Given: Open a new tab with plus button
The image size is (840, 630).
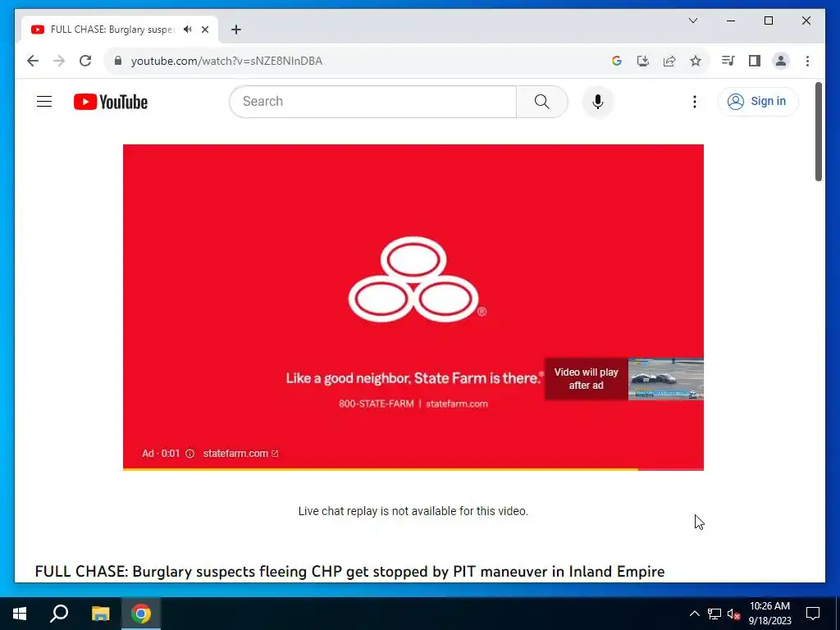Looking at the screenshot, I should [x=236, y=30].
